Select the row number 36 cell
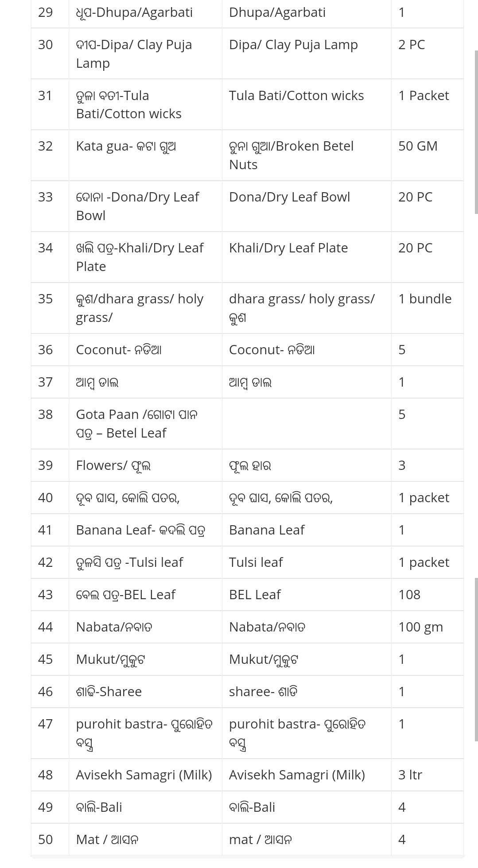The width and height of the screenshot is (478, 868). point(46,350)
